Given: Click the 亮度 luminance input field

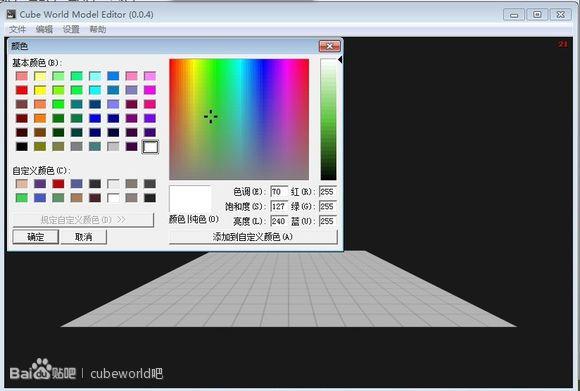Looking at the screenshot, I should coord(279,221).
